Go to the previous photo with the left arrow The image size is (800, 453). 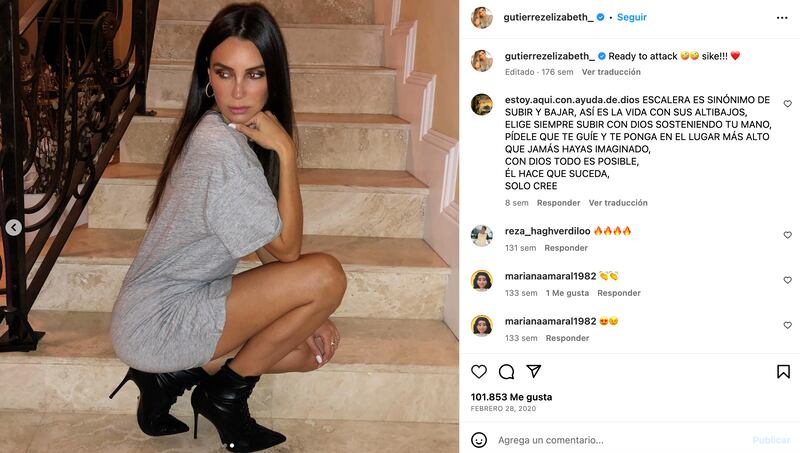(14, 227)
